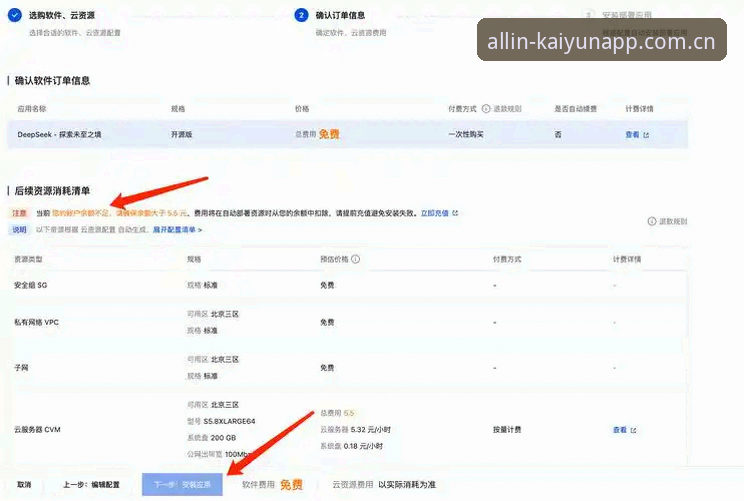The height and width of the screenshot is (501, 744).
Task: Select step 选购软件、云资源
Action: [x=62, y=15]
